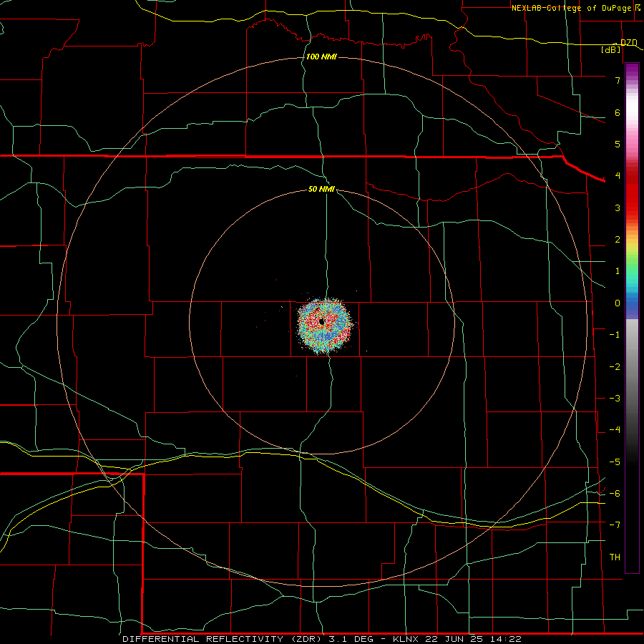Click the radar site at the echo center
This screenshot has height=644, width=644.
tap(321, 321)
